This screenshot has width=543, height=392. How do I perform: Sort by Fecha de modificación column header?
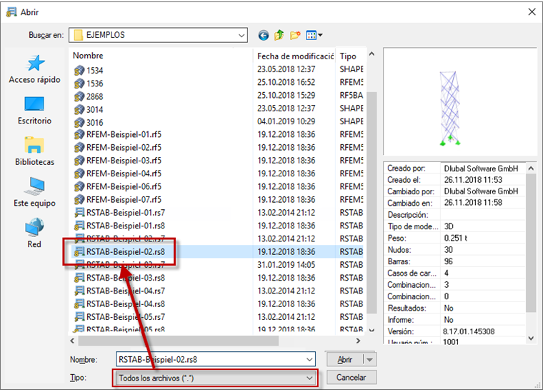[294, 56]
